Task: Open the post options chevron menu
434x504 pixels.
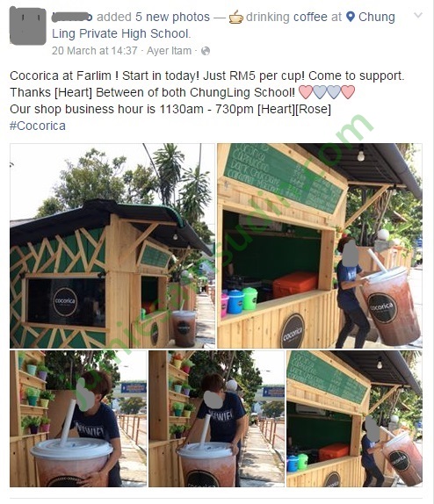Action: point(417,15)
